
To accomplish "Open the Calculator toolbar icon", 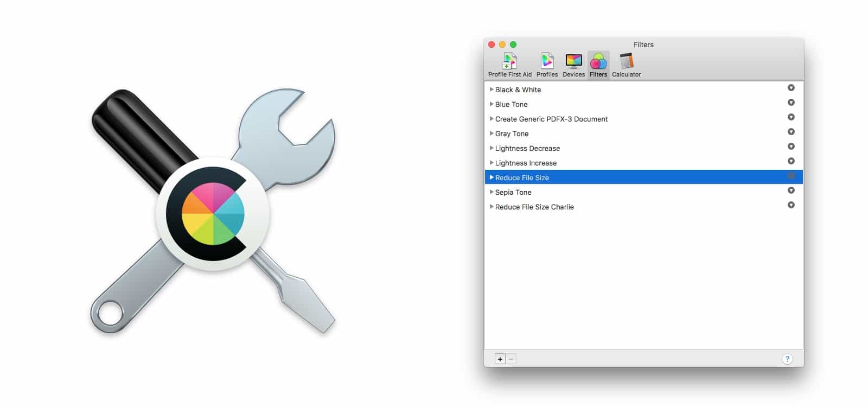I will [626, 65].
